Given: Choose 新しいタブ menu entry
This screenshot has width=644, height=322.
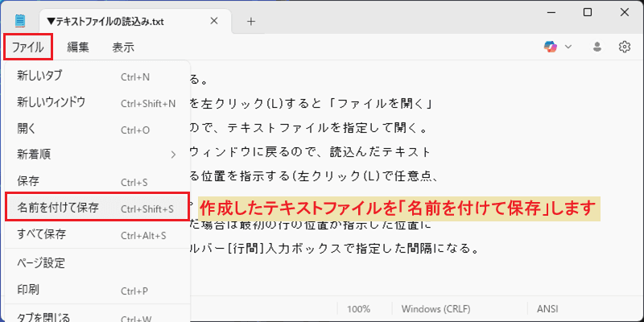Looking at the screenshot, I should pos(97,76).
